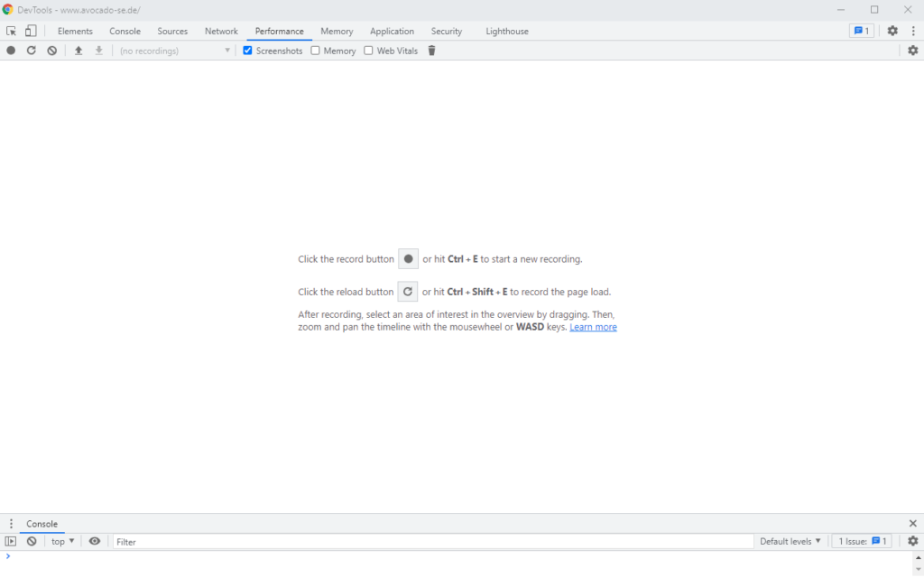Image resolution: width=924 pixels, height=578 pixels.
Task: Click the 1 Issue button in console
Action: (864, 541)
